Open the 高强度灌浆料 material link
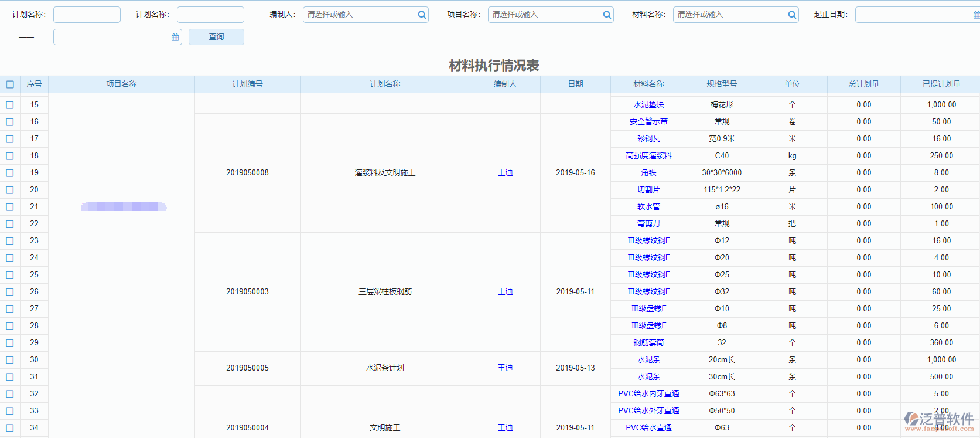 coord(648,156)
